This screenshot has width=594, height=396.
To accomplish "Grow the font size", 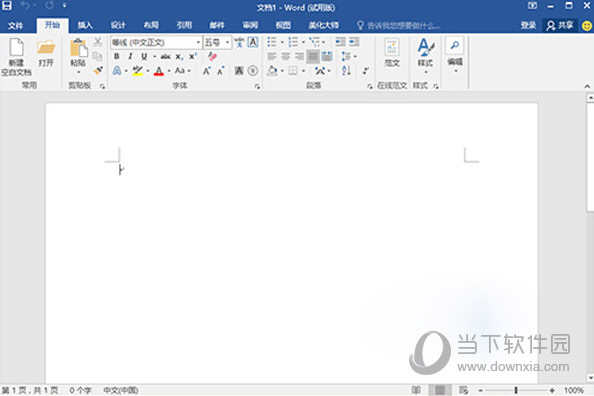I will click(x=206, y=70).
